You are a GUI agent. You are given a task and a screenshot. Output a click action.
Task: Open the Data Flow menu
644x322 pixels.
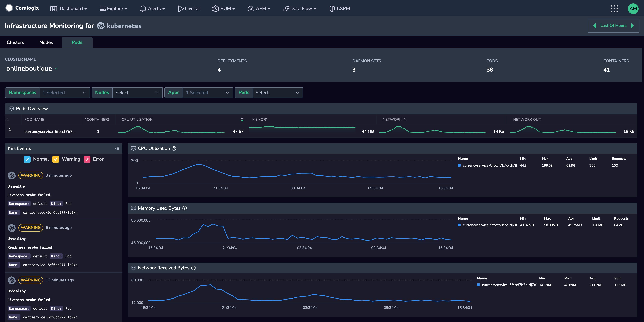tap(300, 9)
